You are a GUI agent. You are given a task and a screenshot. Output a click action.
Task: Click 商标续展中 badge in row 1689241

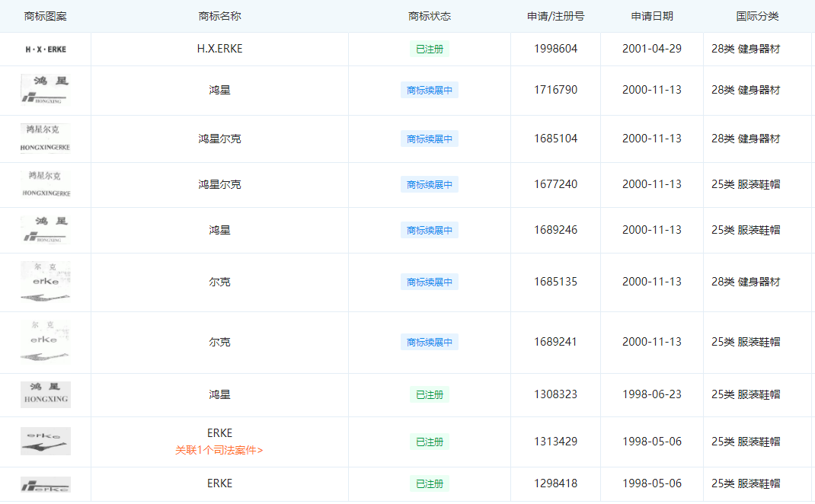coord(430,342)
